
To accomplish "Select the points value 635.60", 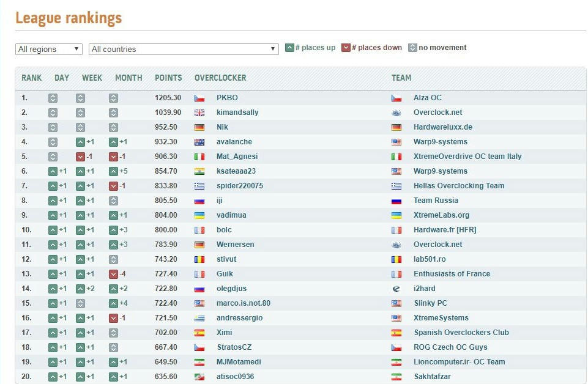I will (166, 377).
